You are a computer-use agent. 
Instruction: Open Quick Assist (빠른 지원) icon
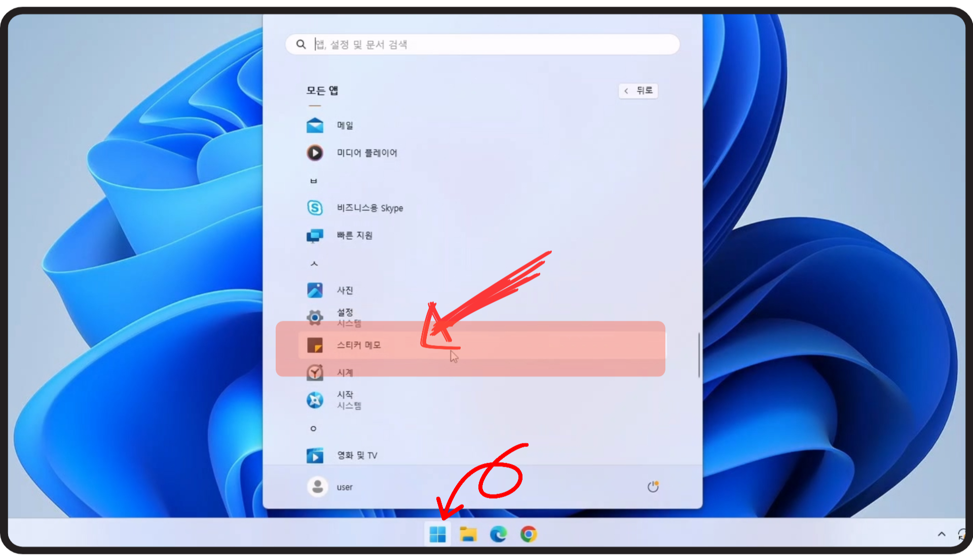pos(315,236)
